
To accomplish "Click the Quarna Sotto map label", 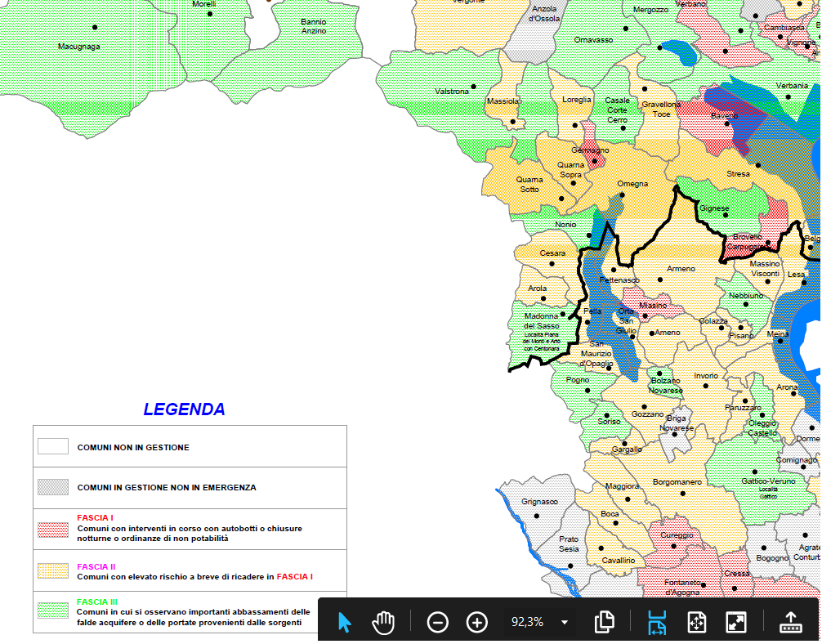I will pyautogui.click(x=529, y=184).
